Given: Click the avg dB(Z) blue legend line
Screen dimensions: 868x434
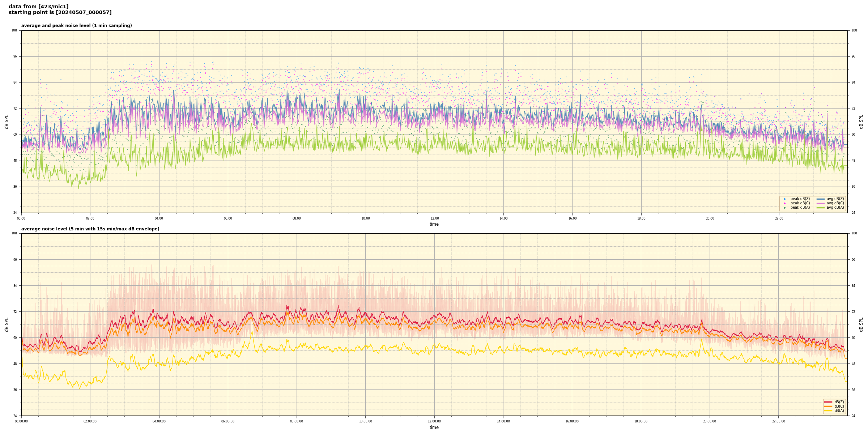Looking at the screenshot, I should (820, 199).
